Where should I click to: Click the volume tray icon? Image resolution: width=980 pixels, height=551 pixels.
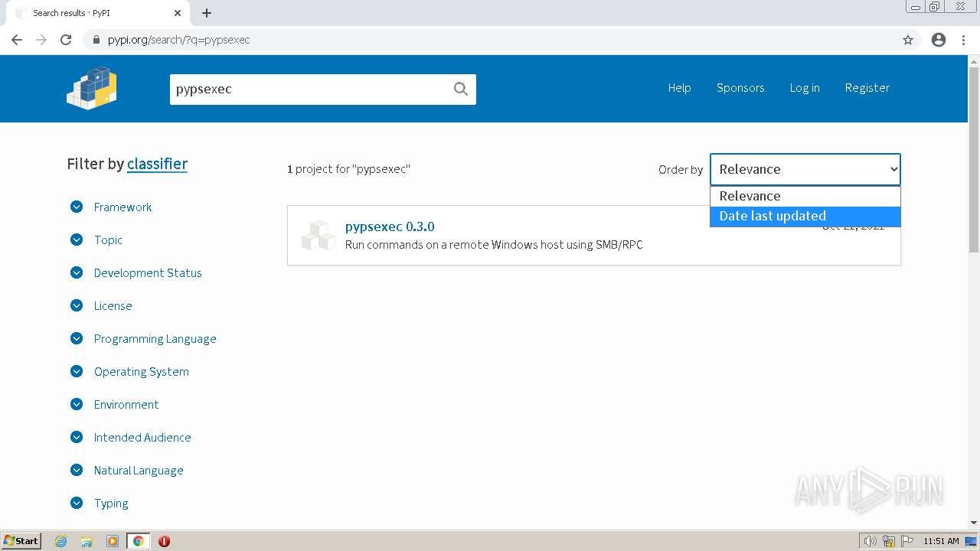[871, 541]
